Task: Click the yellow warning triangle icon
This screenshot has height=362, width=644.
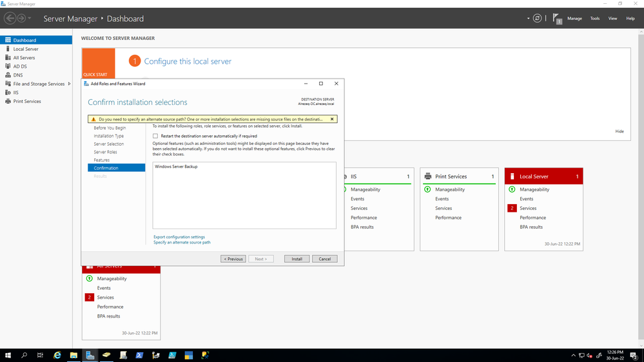Action: [x=93, y=119]
